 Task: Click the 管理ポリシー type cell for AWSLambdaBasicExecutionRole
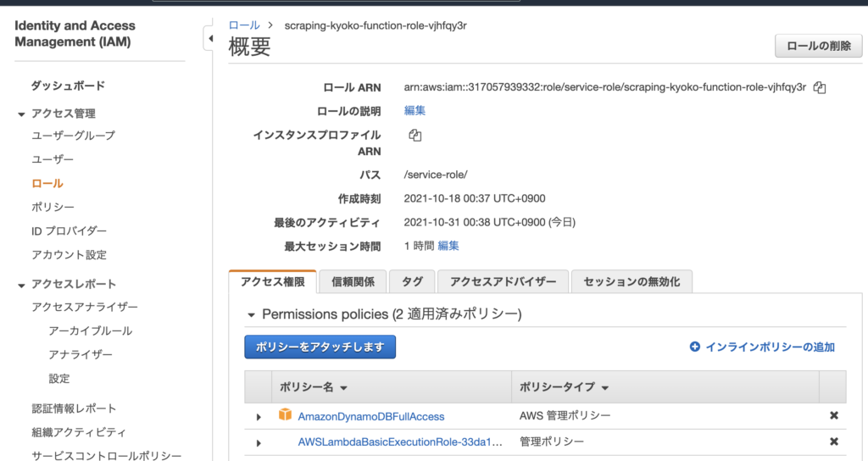click(x=551, y=442)
